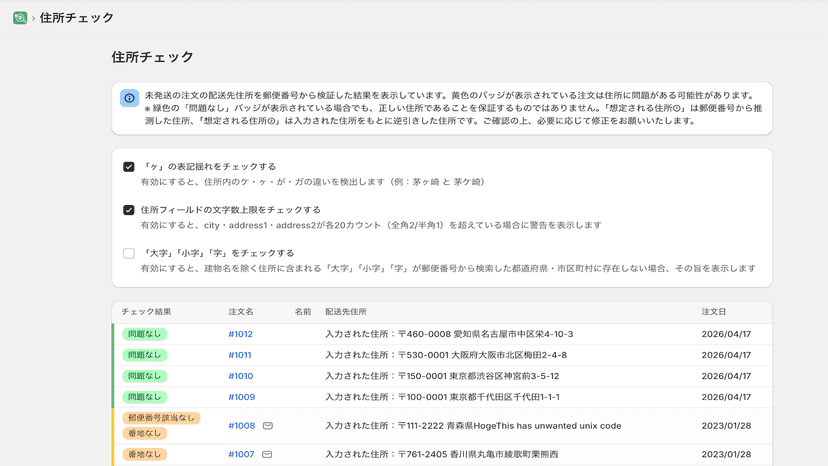
Task: Click the address containing HogeThis has unwanted unix code
Action: [473, 426]
